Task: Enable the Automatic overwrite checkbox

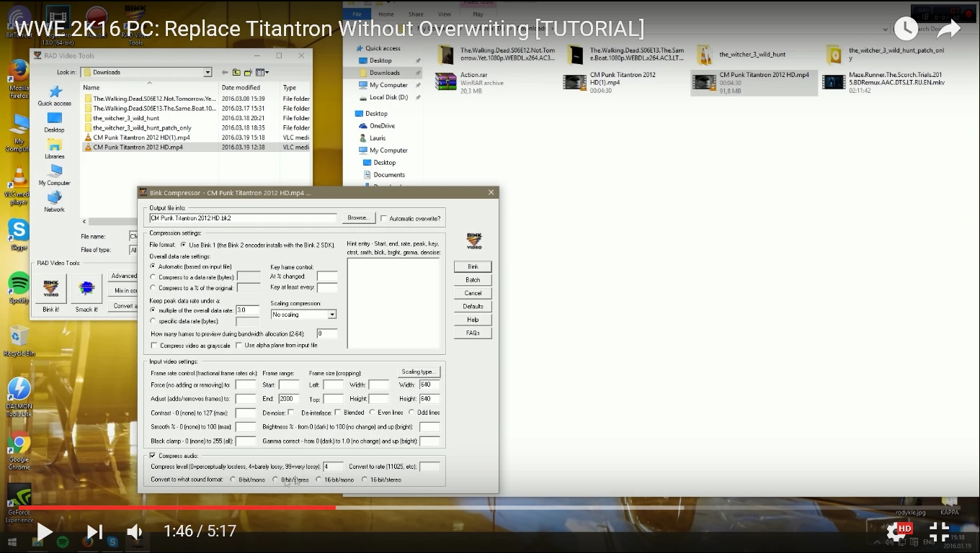Action: click(384, 218)
